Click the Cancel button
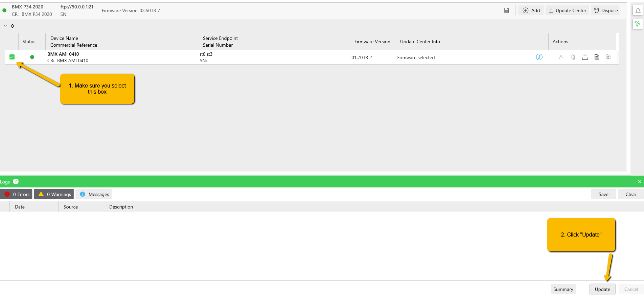 pos(631,289)
